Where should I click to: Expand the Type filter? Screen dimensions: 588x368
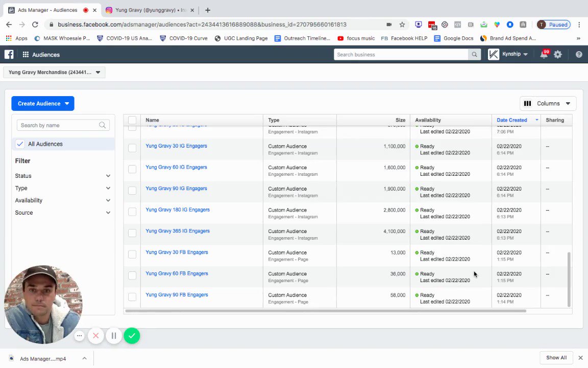(63, 188)
